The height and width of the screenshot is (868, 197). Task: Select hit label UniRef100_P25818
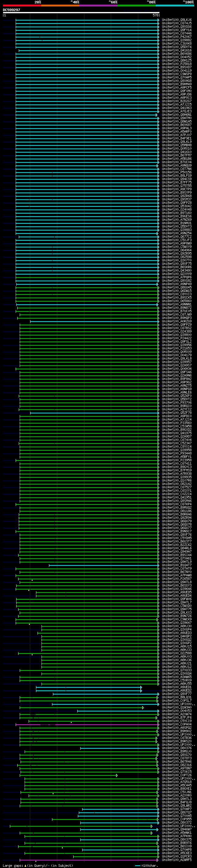point(176,64)
